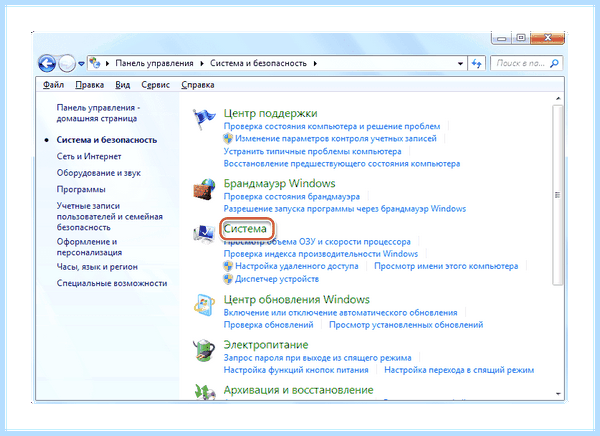Click Проверка обновлений
600x436 pixels.
(x=268, y=325)
